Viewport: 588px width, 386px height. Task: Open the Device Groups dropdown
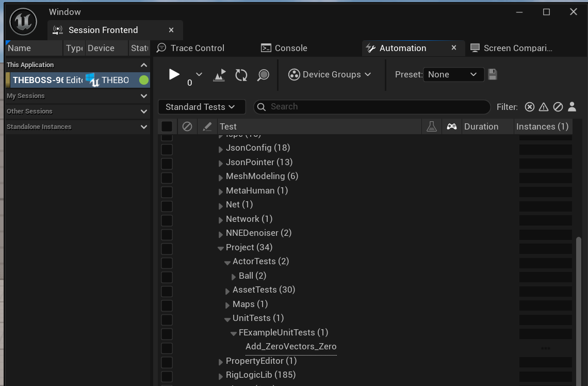pyautogui.click(x=330, y=74)
